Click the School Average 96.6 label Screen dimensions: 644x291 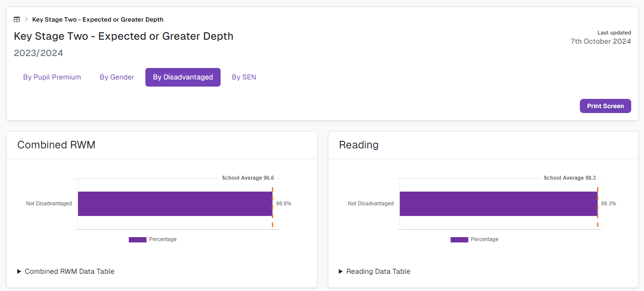coord(248,178)
